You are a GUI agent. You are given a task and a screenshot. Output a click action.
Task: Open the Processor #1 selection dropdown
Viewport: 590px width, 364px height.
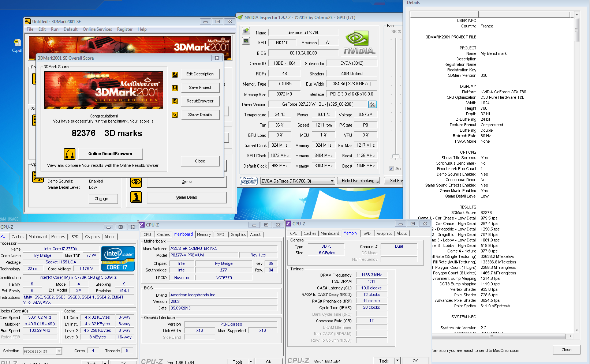42,351
